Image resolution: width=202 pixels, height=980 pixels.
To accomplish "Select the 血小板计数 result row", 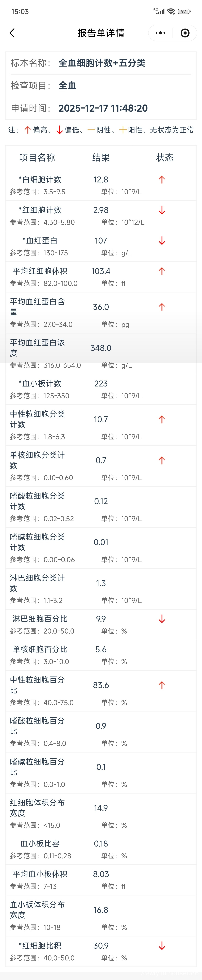I will click(101, 389).
